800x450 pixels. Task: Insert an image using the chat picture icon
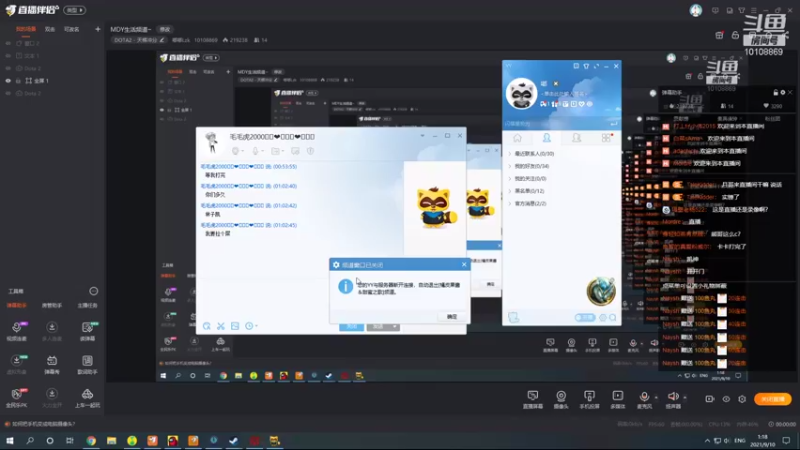235,326
